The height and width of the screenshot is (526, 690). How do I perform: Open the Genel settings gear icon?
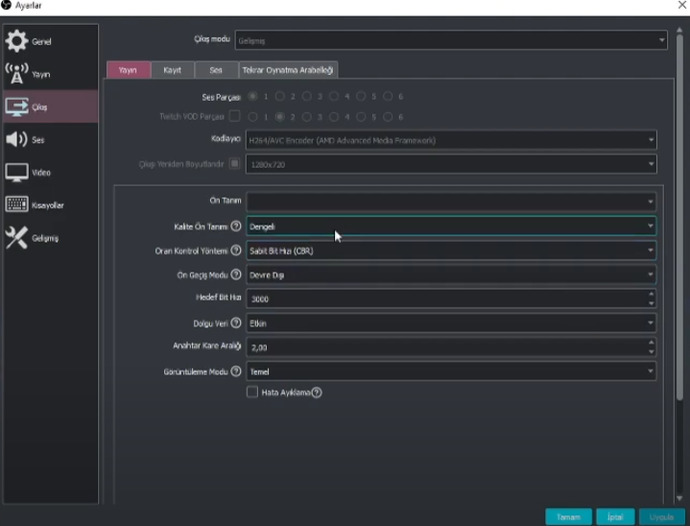tap(17, 41)
